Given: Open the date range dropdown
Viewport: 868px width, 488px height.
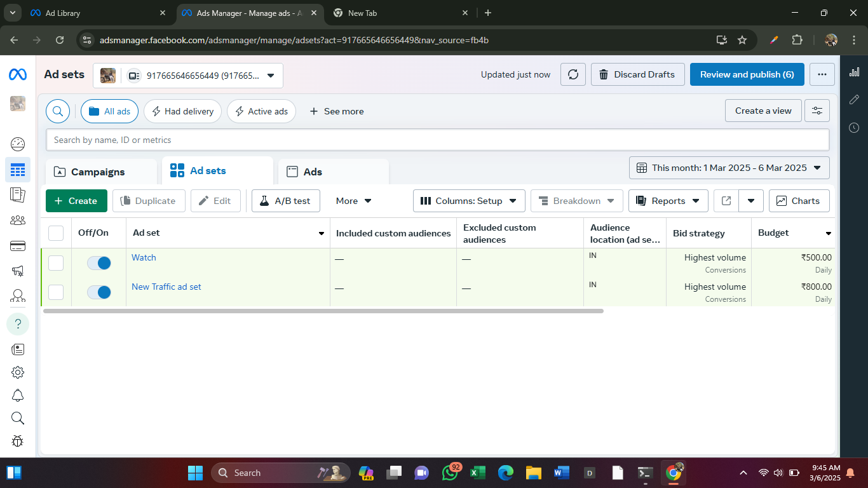Looking at the screenshot, I should [x=729, y=168].
